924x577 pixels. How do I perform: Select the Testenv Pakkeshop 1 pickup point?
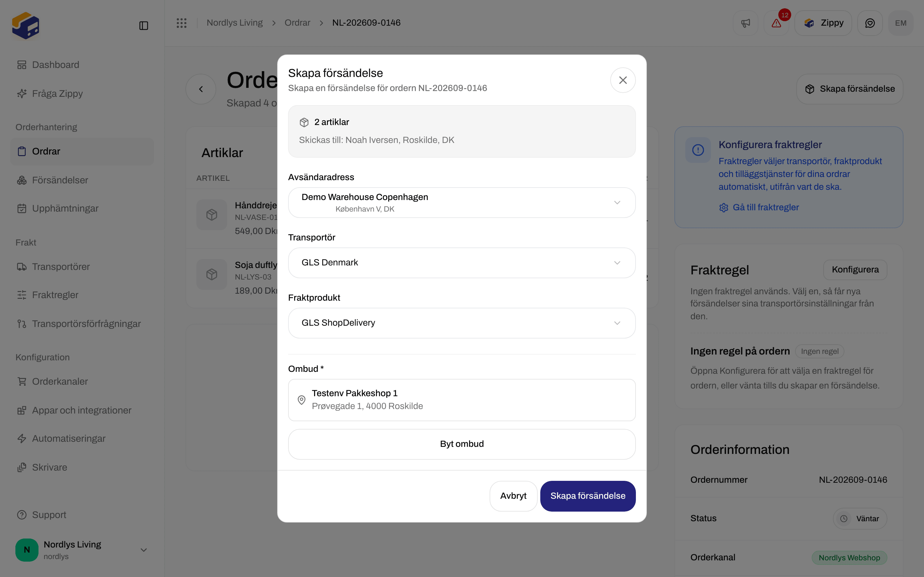point(462,400)
